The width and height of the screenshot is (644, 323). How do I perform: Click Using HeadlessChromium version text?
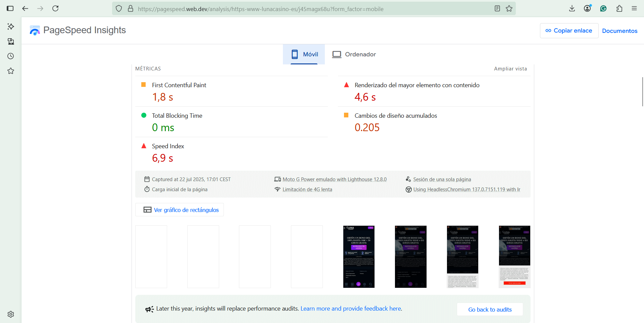pyautogui.click(x=467, y=190)
